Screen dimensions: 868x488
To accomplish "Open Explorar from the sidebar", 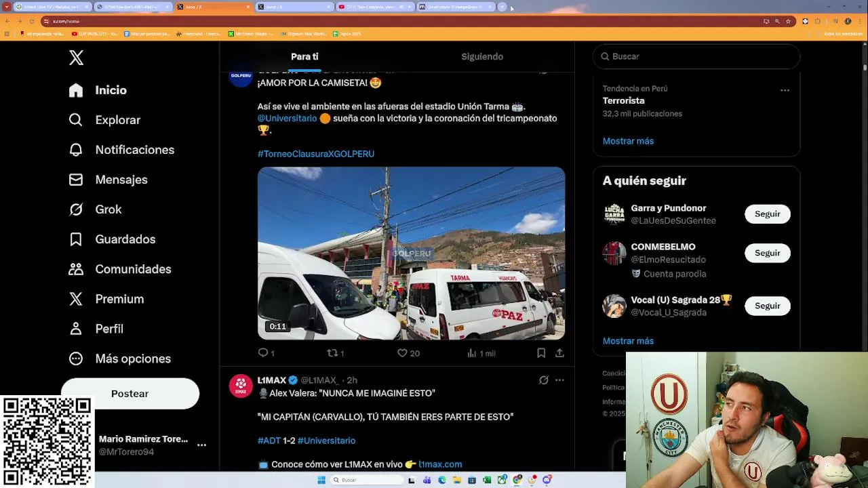I will [x=104, y=120].
